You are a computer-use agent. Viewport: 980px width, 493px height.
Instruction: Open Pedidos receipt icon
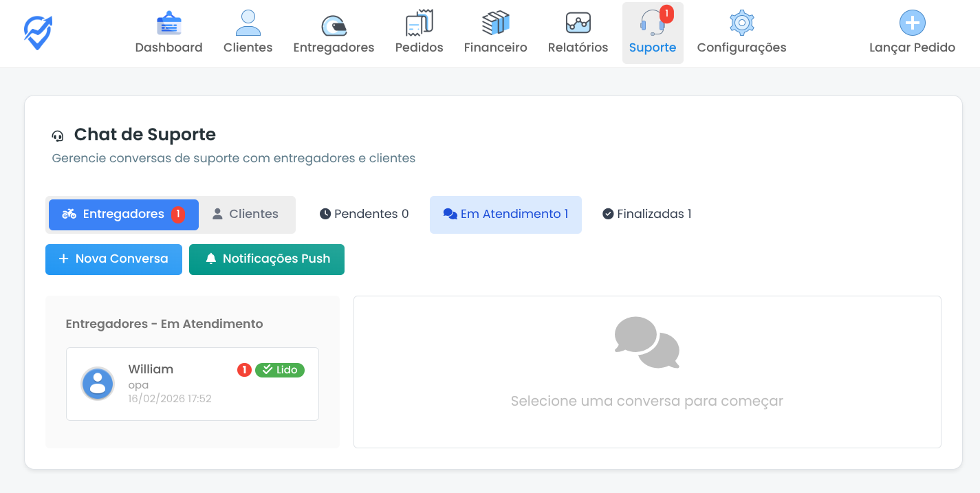tap(419, 23)
